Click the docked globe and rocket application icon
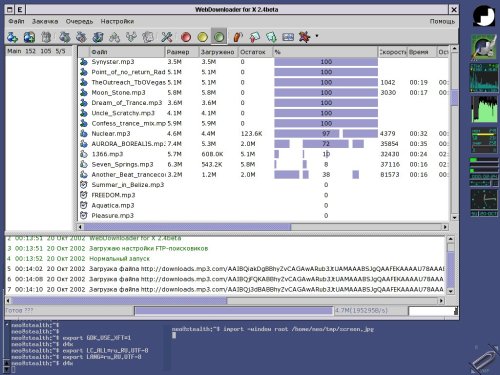This screenshot has width=500, height=375. pyautogui.click(x=484, y=47)
